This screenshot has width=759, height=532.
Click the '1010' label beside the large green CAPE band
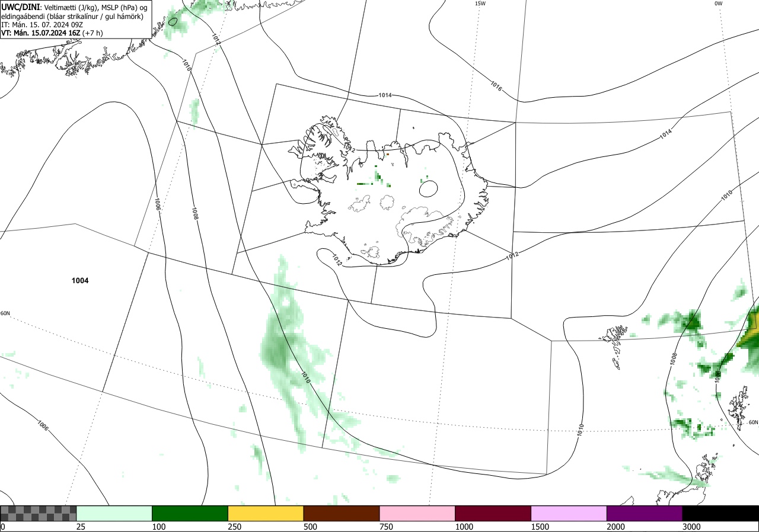pos(306,377)
